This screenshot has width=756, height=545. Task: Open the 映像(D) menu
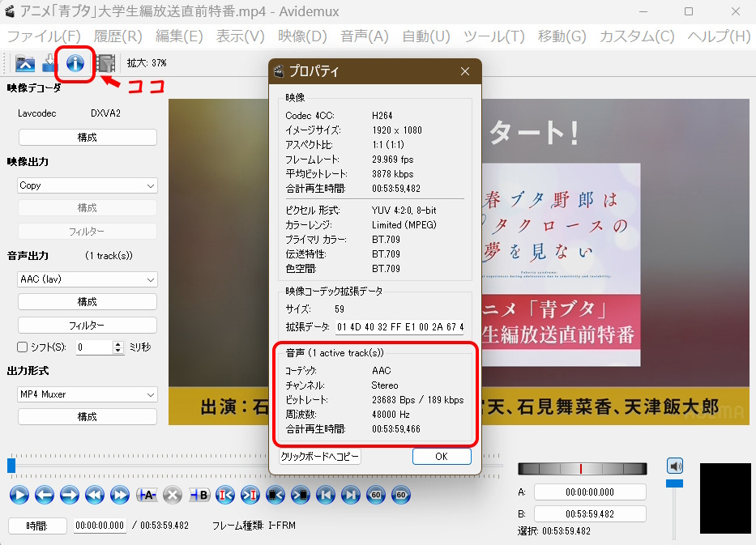pos(302,36)
